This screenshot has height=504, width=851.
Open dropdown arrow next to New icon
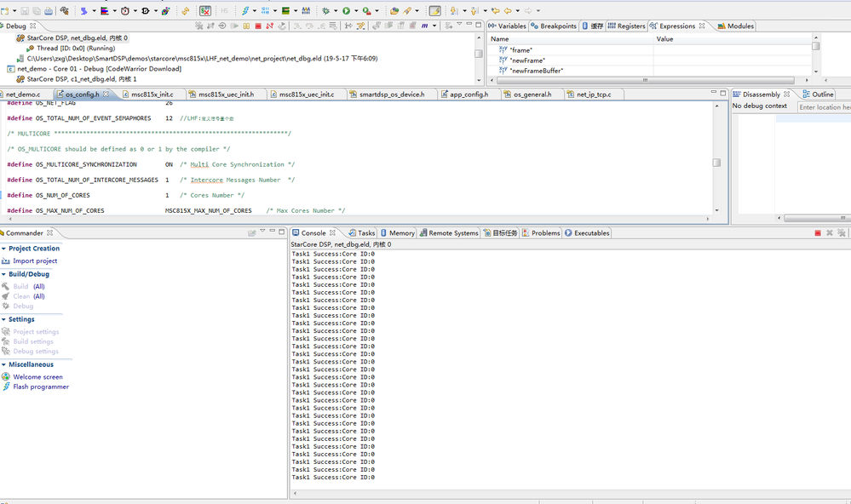pos(14,11)
